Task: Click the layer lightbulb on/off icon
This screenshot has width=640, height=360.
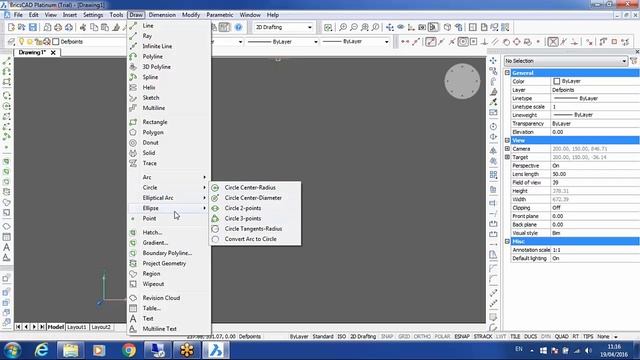Action: (x=21, y=42)
